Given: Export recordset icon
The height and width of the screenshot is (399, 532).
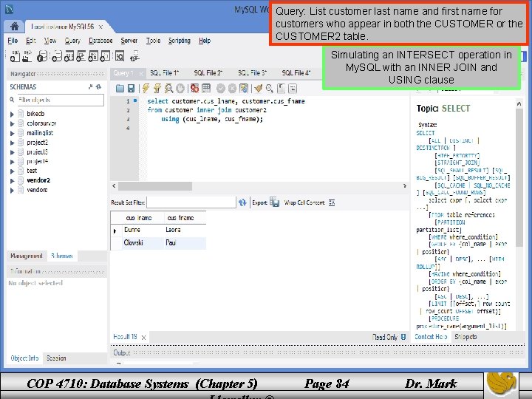Looking at the screenshot, I should (x=274, y=202).
